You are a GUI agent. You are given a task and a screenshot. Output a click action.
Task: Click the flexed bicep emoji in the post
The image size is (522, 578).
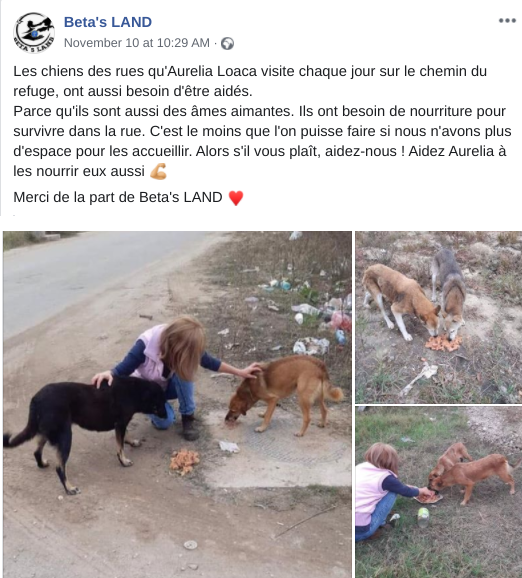[159, 171]
